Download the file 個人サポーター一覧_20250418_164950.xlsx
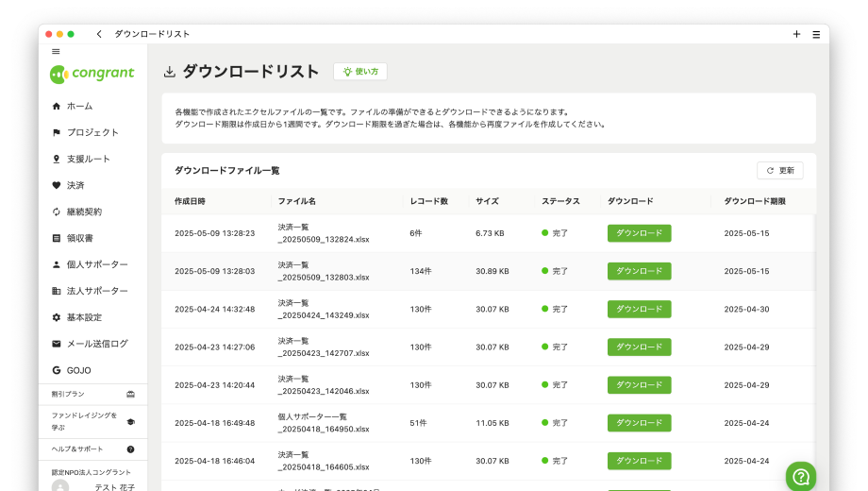This screenshot has width=868, height=491. coord(640,423)
